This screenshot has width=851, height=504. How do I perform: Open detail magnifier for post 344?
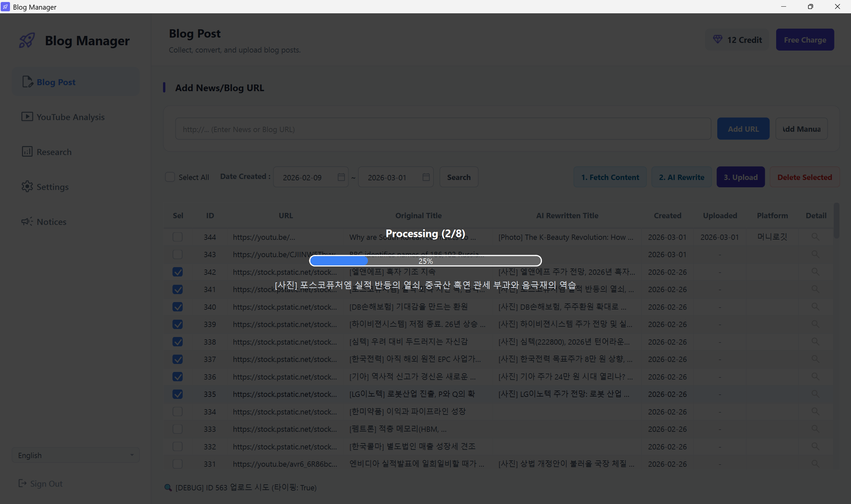815,237
